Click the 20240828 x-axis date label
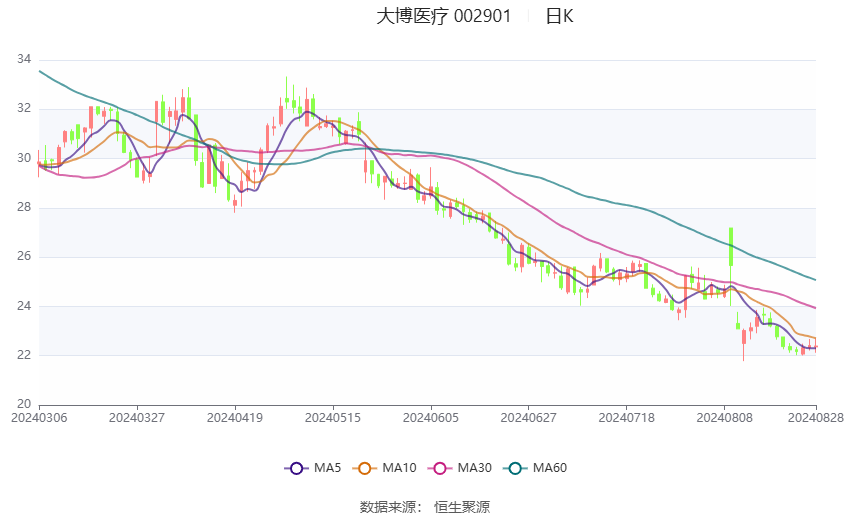850x517 pixels. 816,418
